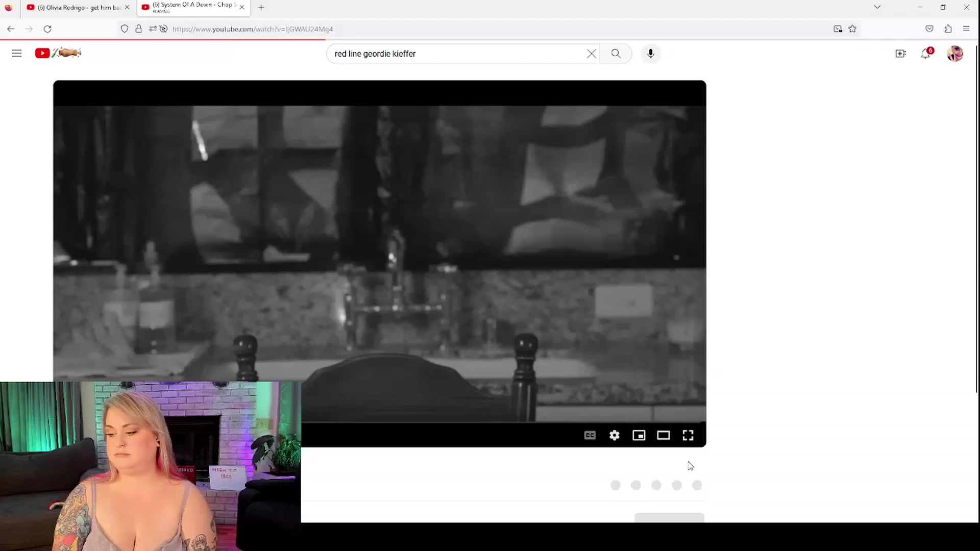Open the player settings gear

point(614,435)
